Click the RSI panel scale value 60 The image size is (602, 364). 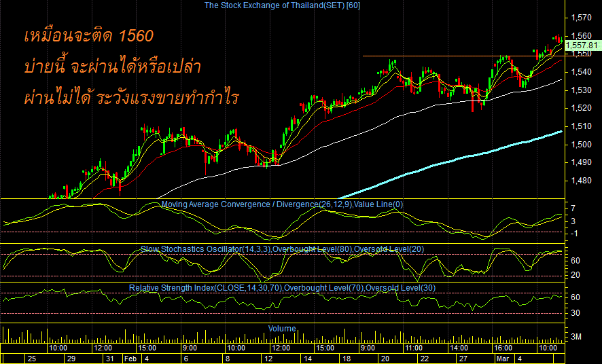tap(576, 297)
